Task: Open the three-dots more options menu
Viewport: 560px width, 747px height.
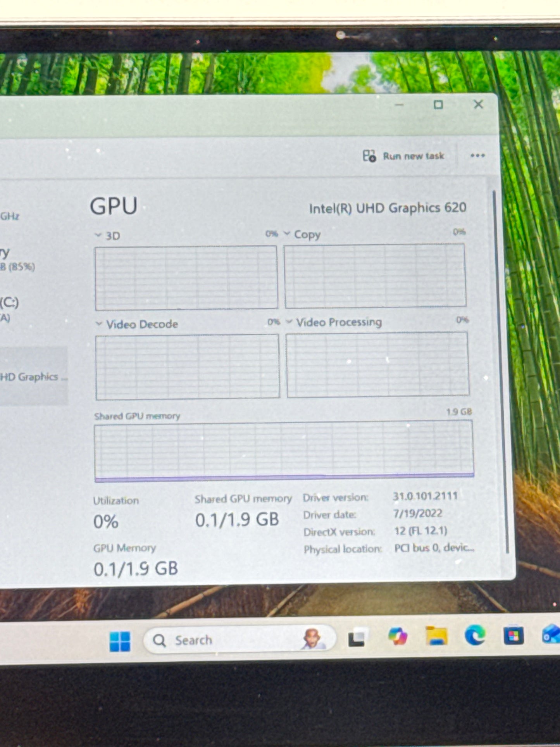Action: (477, 156)
